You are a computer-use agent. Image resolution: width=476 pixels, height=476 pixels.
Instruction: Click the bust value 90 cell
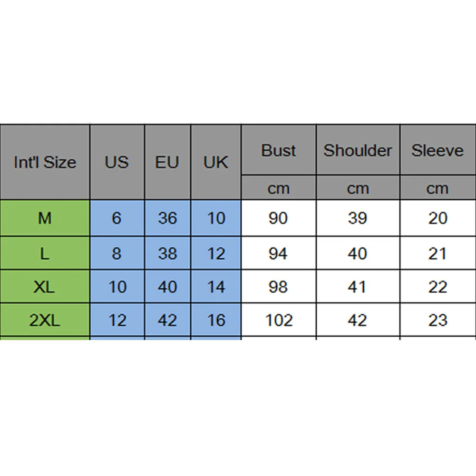coord(279,218)
